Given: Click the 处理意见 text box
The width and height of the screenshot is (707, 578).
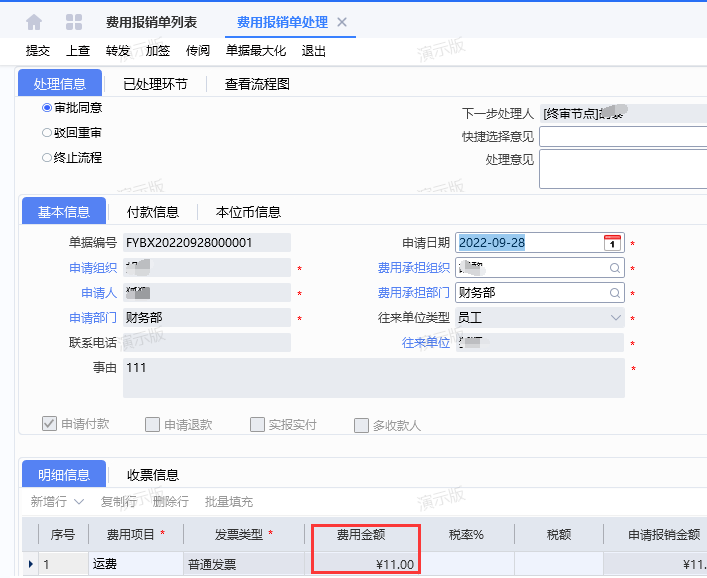Looking at the screenshot, I should 622,169.
